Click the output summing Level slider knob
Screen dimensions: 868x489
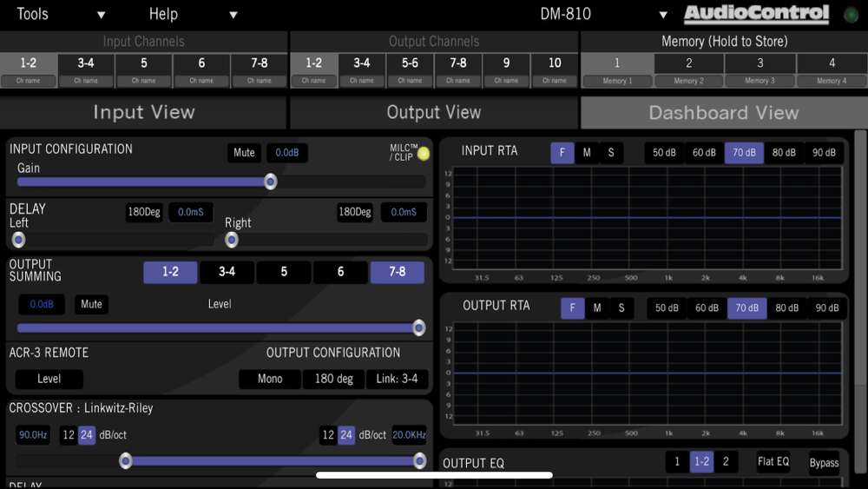coord(419,327)
